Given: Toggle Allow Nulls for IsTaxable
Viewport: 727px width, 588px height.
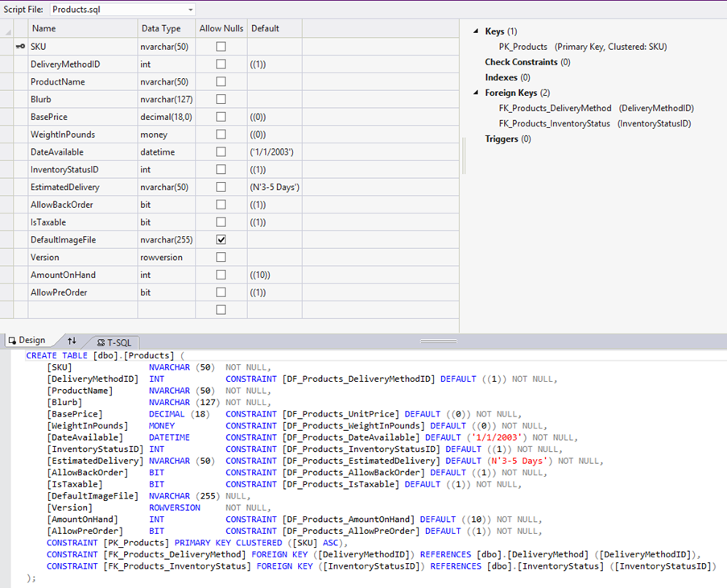Looking at the screenshot, I should 221,222.
